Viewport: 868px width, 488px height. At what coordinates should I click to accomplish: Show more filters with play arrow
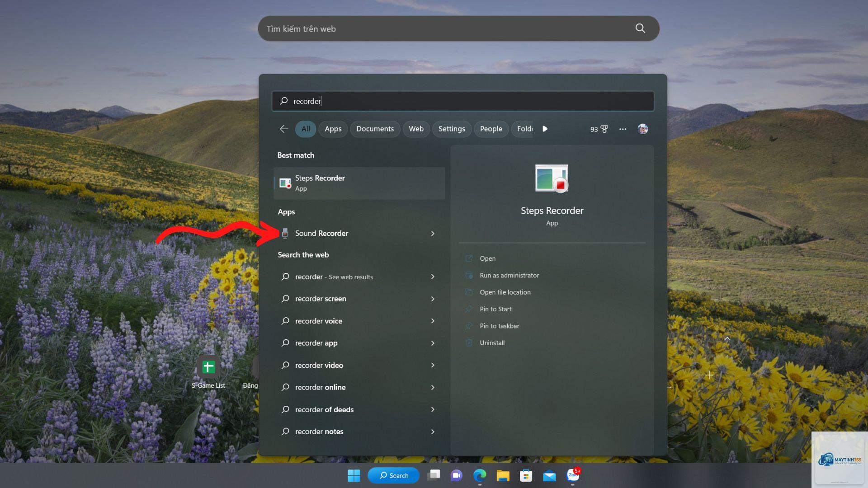click(545, 129)
